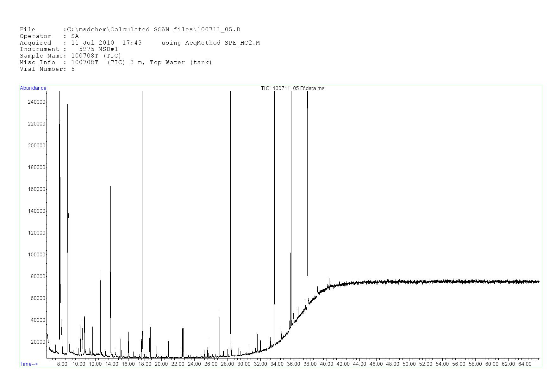Viewport: 555px width, 392px height.
Task: Click the Instrument 5975 MSD#1 line
Action: click(69, 49)
